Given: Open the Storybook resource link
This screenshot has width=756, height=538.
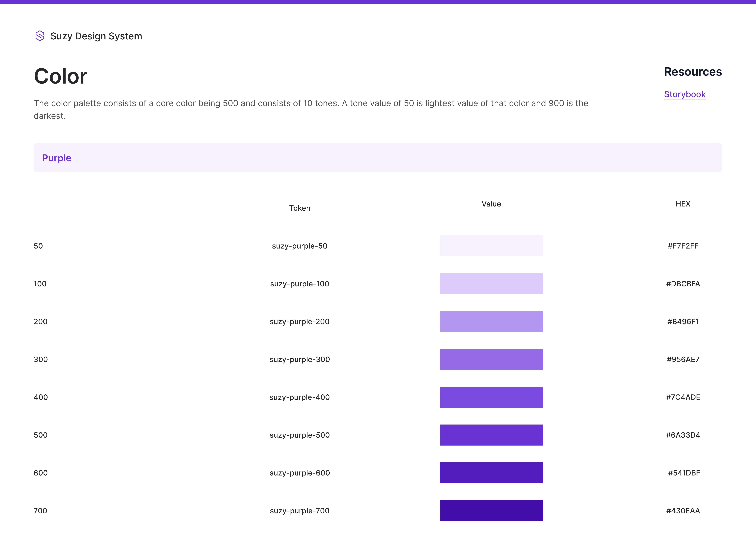Looking at the screenshot, I should (685, 94).
